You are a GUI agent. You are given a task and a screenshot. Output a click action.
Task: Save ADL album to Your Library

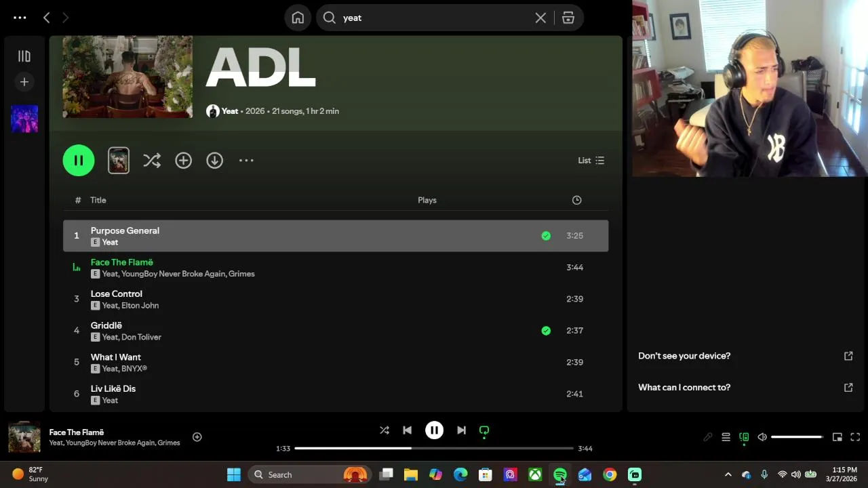coord(183,161)
